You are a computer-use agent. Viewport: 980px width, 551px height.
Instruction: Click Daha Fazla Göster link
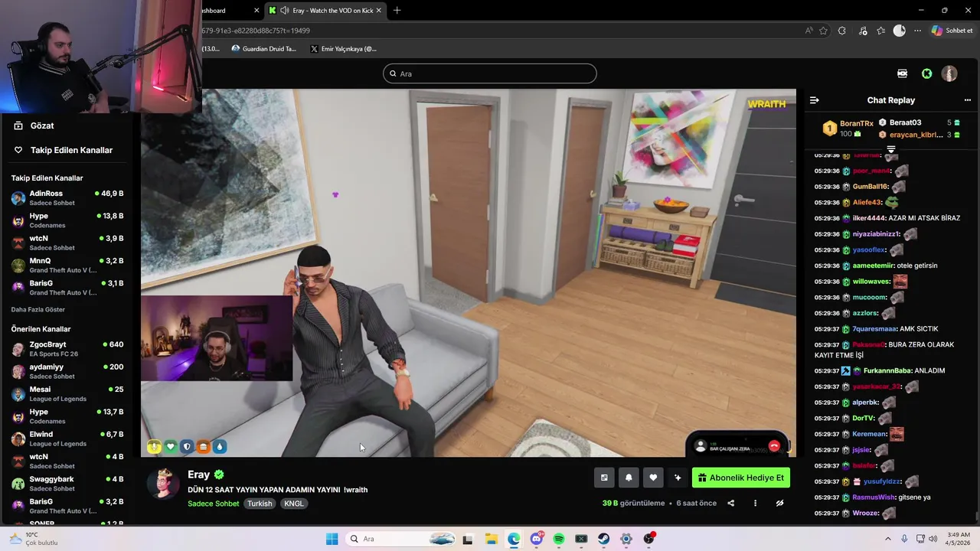coord(38,310)
